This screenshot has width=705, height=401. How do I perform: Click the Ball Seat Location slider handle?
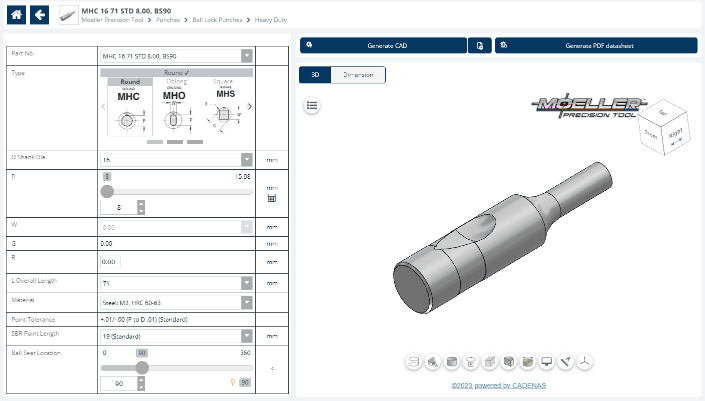click(x=142, y=367)
